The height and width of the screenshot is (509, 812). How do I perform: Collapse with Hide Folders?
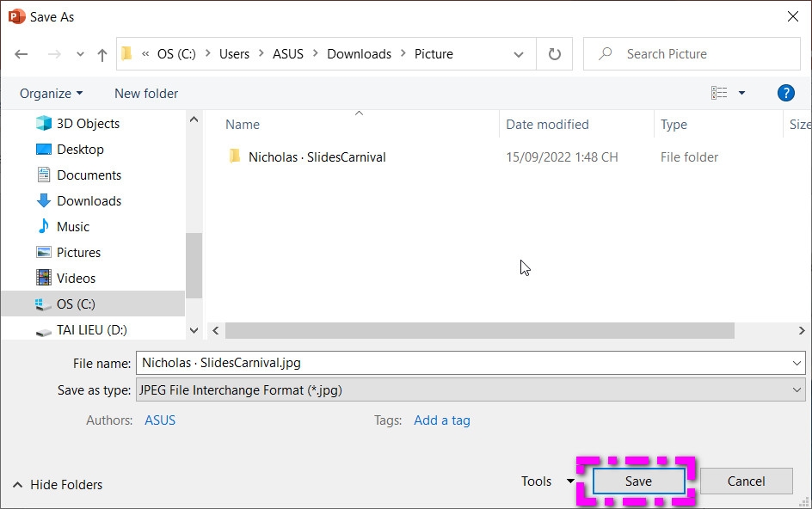click(58, 485)
